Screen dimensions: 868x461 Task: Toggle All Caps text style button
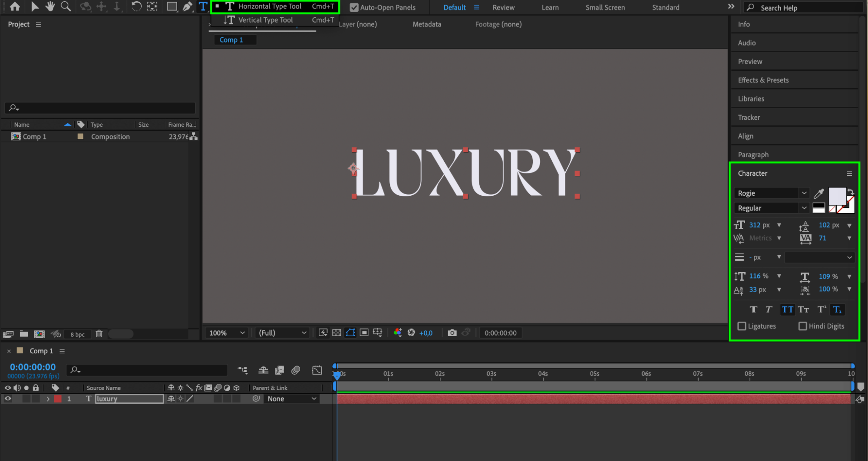click(787, 310)
